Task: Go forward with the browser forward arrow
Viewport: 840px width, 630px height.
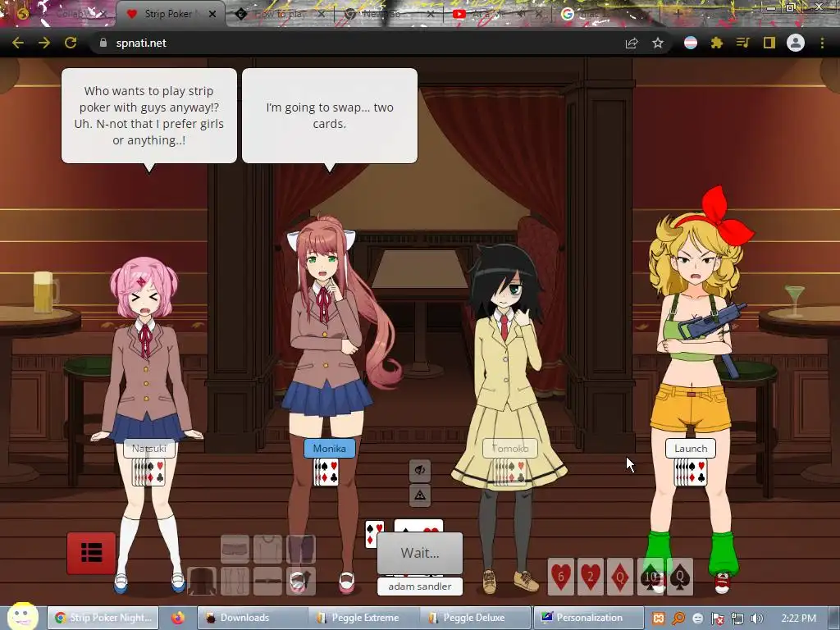Action: (x=44, y=43)
